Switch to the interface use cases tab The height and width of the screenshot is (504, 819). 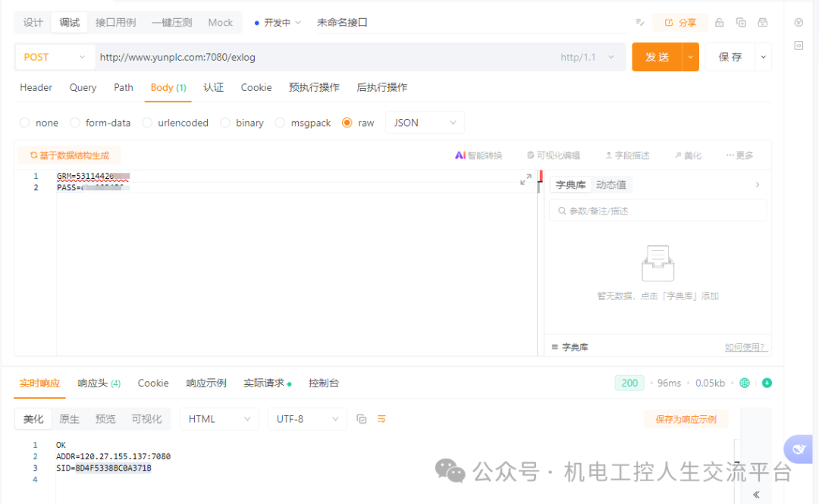coord(115,23)
